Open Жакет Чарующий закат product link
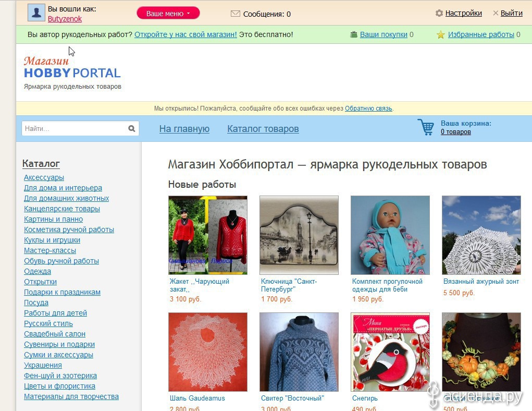Viewport: 532px width, 411px height. click(x=200, y=285)
